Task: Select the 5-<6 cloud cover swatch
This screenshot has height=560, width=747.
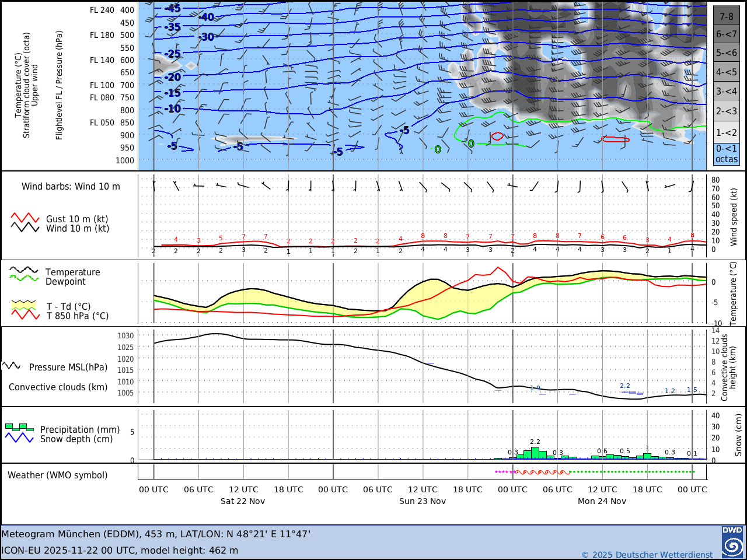Action: 727,52
